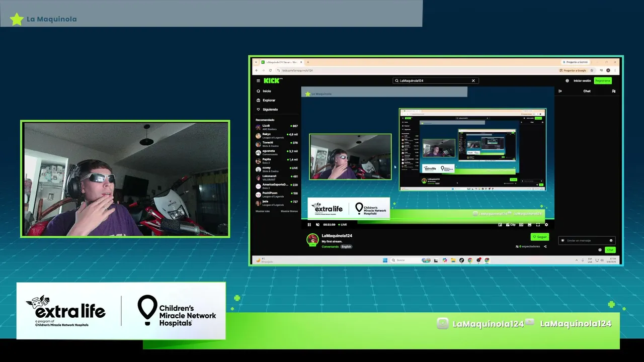This screenshot has height=362, width=644.
Task: Go forward in the browser
Action: (x=263, y=70)
